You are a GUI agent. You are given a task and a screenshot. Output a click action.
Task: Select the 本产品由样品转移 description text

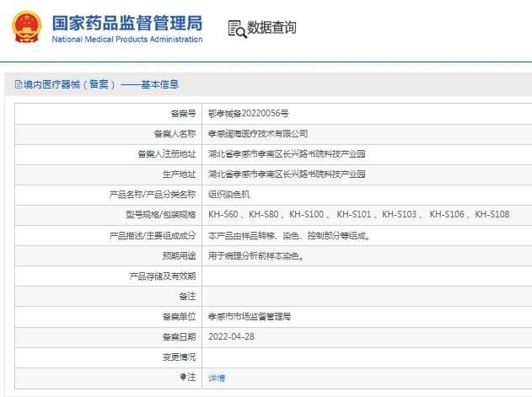click(288, 235)
